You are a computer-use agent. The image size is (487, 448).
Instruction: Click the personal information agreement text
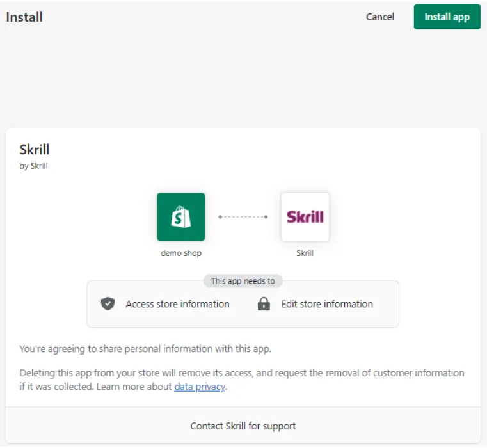(x=145, y=349)
